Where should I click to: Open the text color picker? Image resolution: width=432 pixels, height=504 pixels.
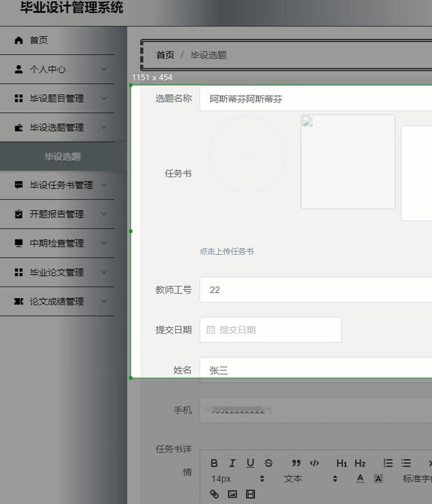360,479
